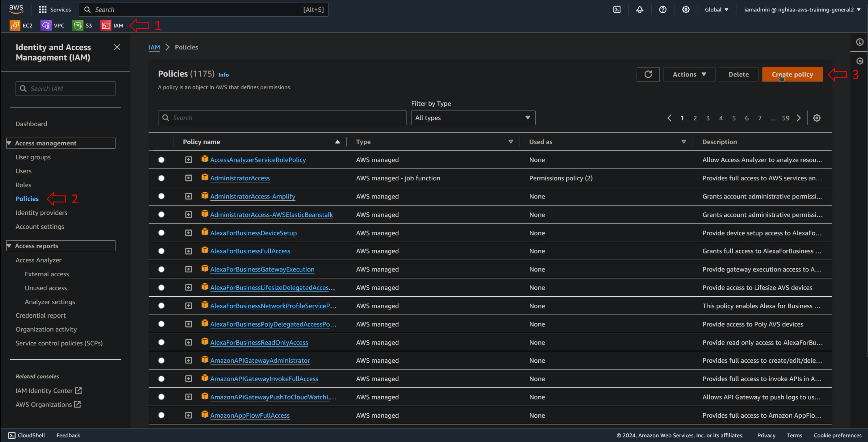Click the policy icon beside AmazonAppFlowFullAccess

click(205, 415)
